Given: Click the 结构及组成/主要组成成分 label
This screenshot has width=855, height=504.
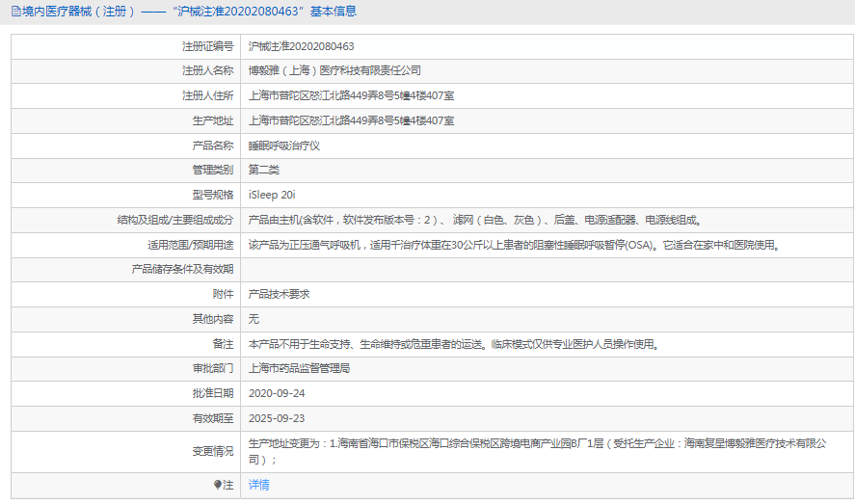Looking at the screenshot, I should pyautogui.click(x=175, y=220).
